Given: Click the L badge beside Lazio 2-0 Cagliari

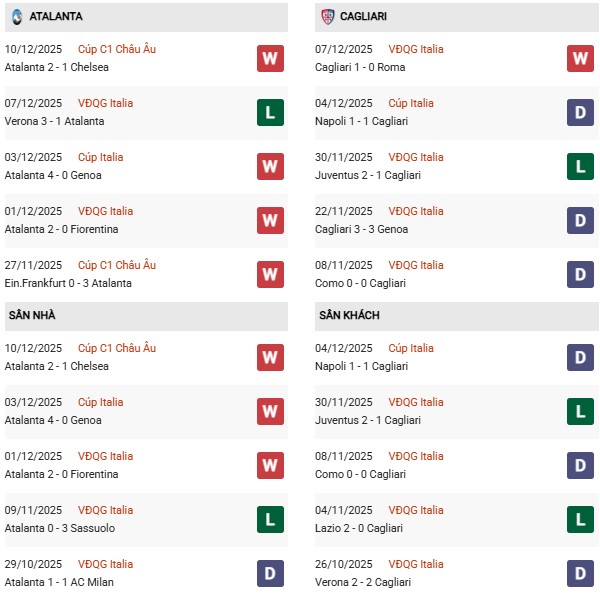Looking at the screenshot, I should (x=581, y=519).
